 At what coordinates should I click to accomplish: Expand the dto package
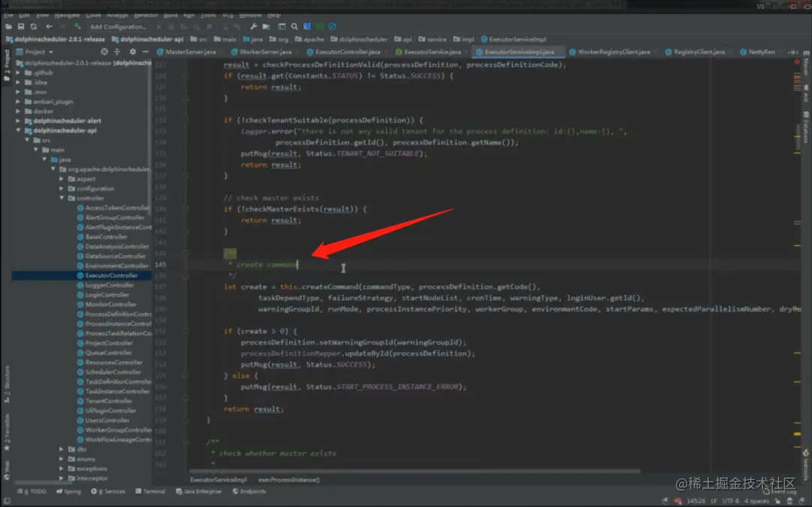[62, 450]
